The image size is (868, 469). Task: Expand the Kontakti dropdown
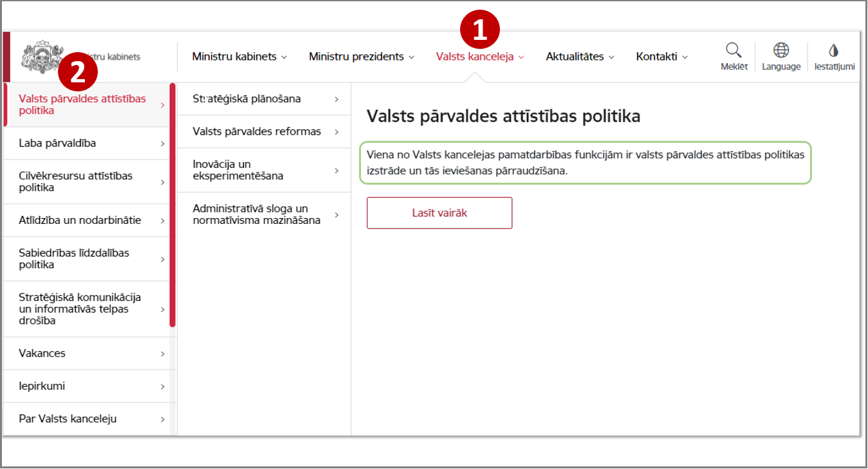point(661,57)
